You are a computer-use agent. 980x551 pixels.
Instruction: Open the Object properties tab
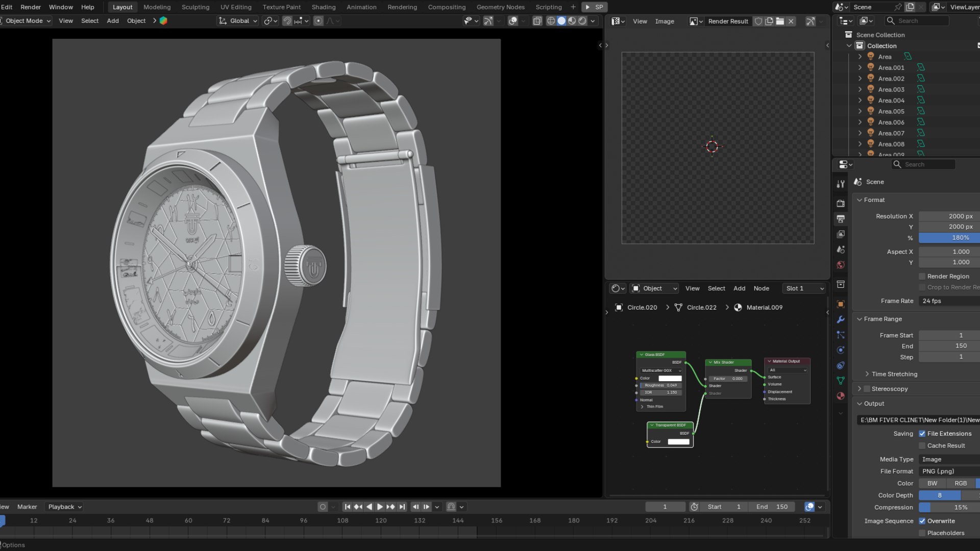[x=841, y=304]
